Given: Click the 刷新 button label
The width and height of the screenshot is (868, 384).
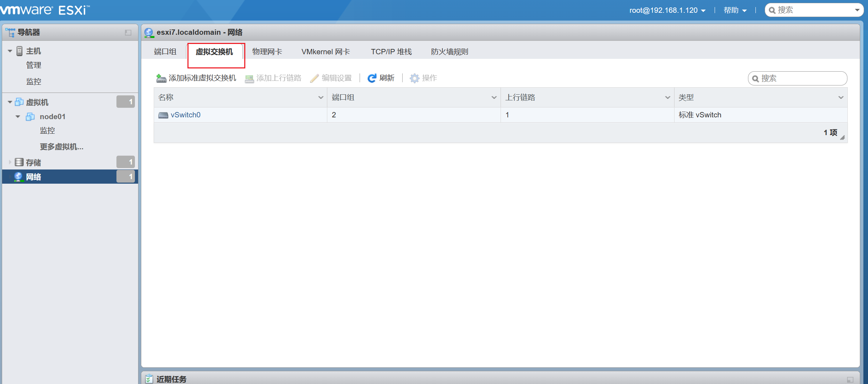Looking at the screenshot, I should [387, 78].
